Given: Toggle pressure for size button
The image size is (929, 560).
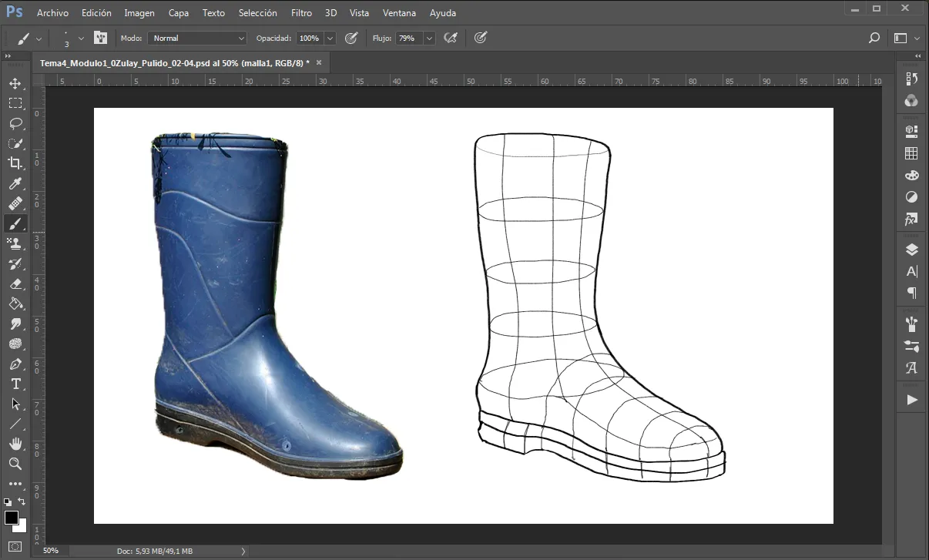Looking at the screenshot, I should [x=481, y=38].
